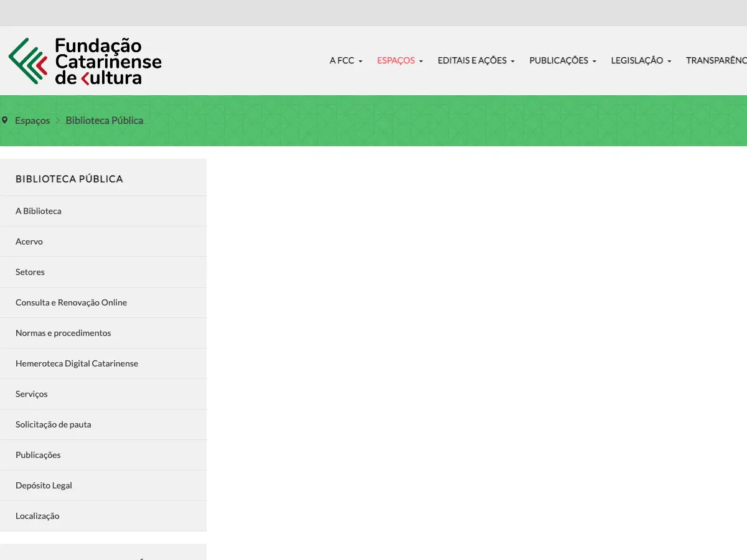Screen dimensions: 747x560
Task: Expand Editais e Ações menu
Action: click(x=476, y=60)
